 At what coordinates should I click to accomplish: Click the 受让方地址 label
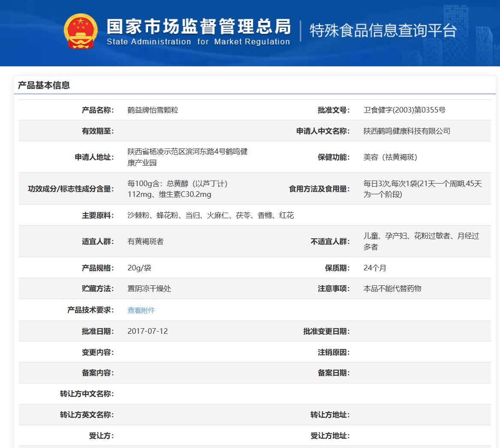(x=330, y=436)
